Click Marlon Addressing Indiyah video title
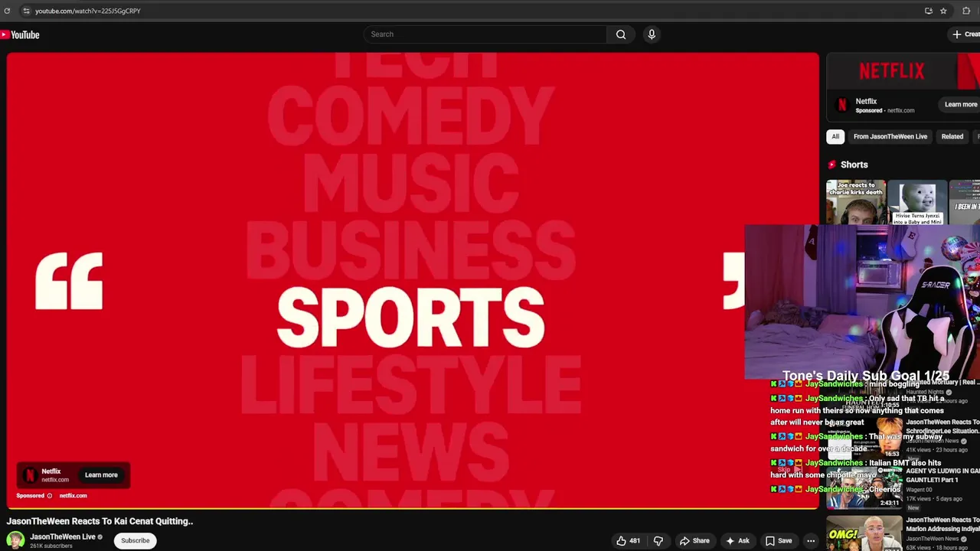This screenshot has height=551, width=980. 942,524
